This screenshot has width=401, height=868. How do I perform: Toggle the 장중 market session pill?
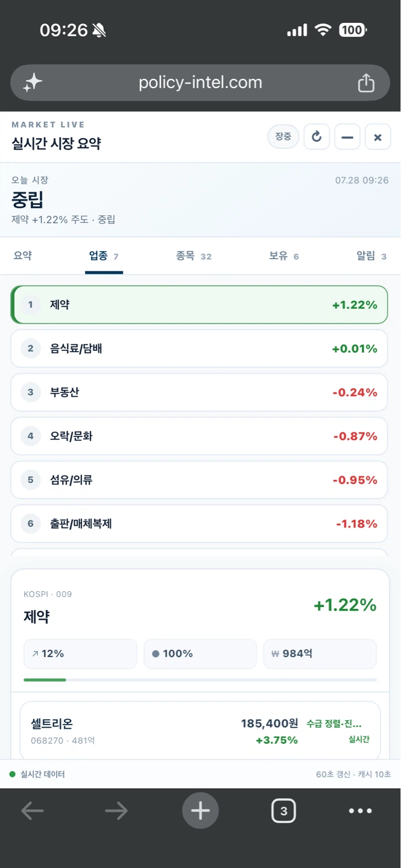[x=283, y=136]
